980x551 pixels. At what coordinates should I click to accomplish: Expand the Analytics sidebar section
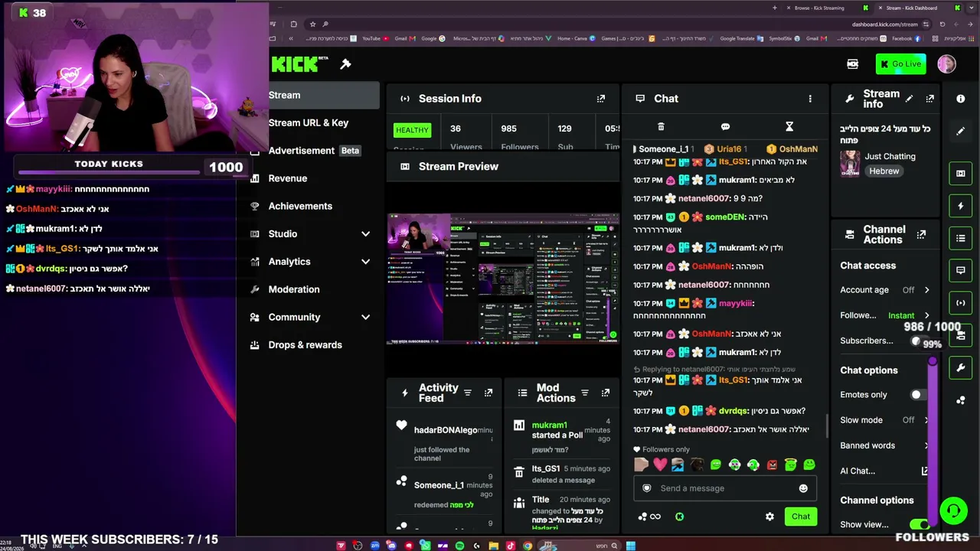(365, 262)
